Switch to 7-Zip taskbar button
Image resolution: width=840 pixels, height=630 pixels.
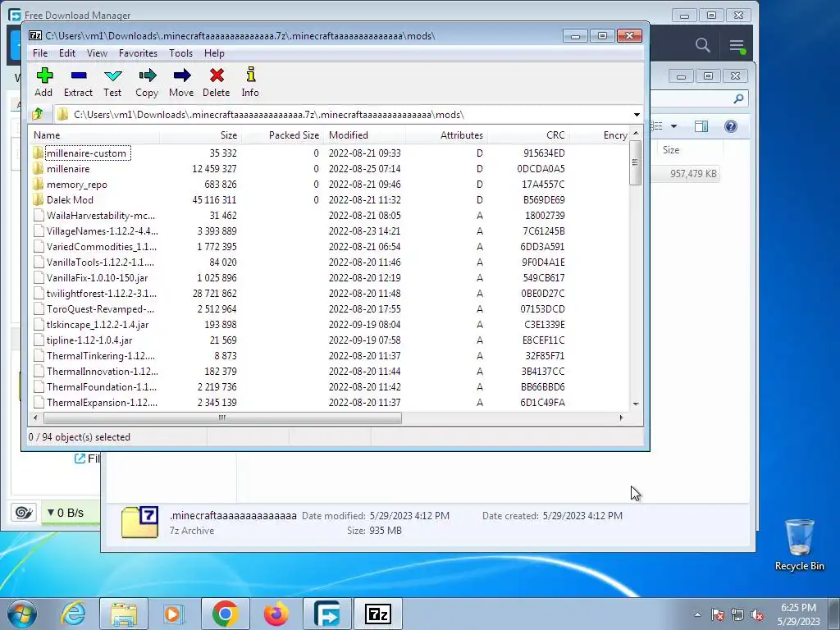[x=377, y=614]
